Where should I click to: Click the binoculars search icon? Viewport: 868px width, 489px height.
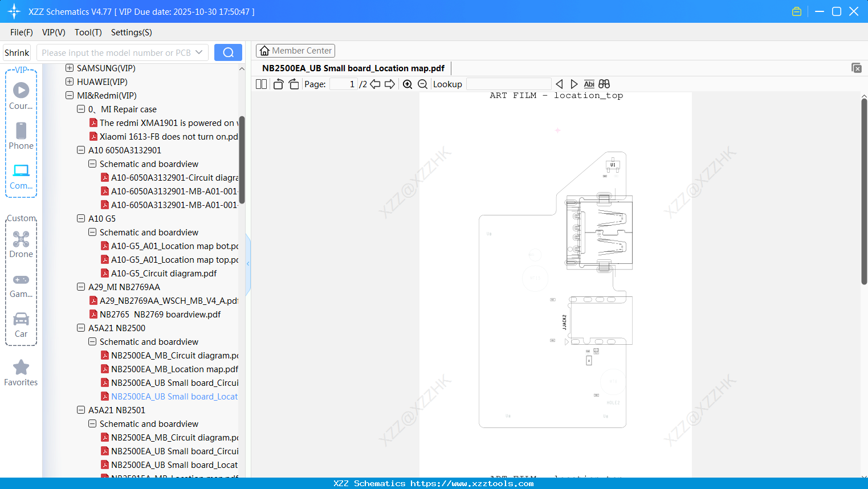tap(604, 84)
